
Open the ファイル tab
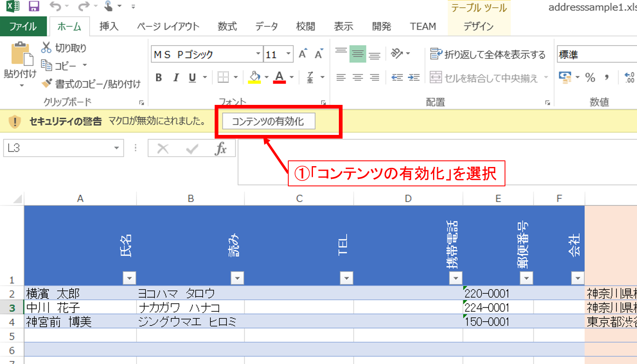click(x=23, y=27)
